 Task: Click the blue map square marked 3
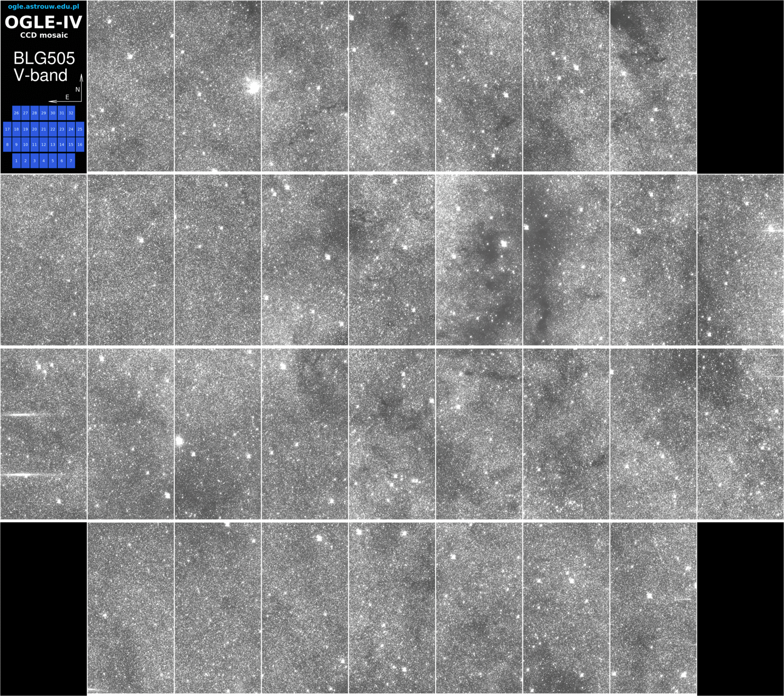tap(34, 161)
